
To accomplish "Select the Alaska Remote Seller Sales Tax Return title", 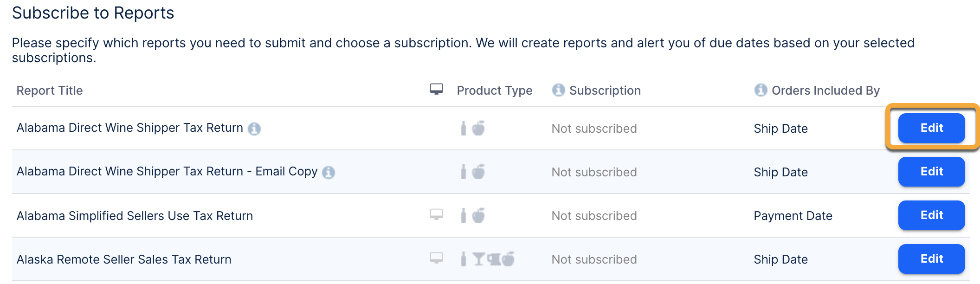I will coord(124,259).
